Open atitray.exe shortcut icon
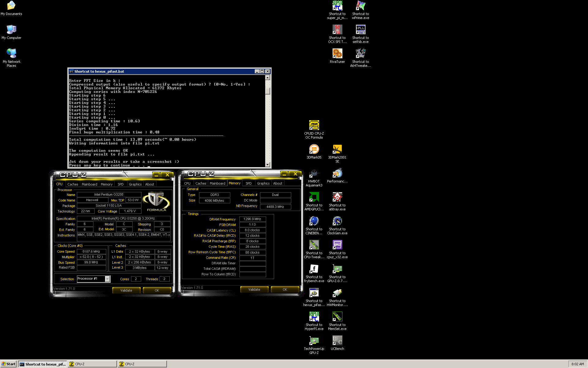This screenshot has height=368, width=588. tap(337, 201)
